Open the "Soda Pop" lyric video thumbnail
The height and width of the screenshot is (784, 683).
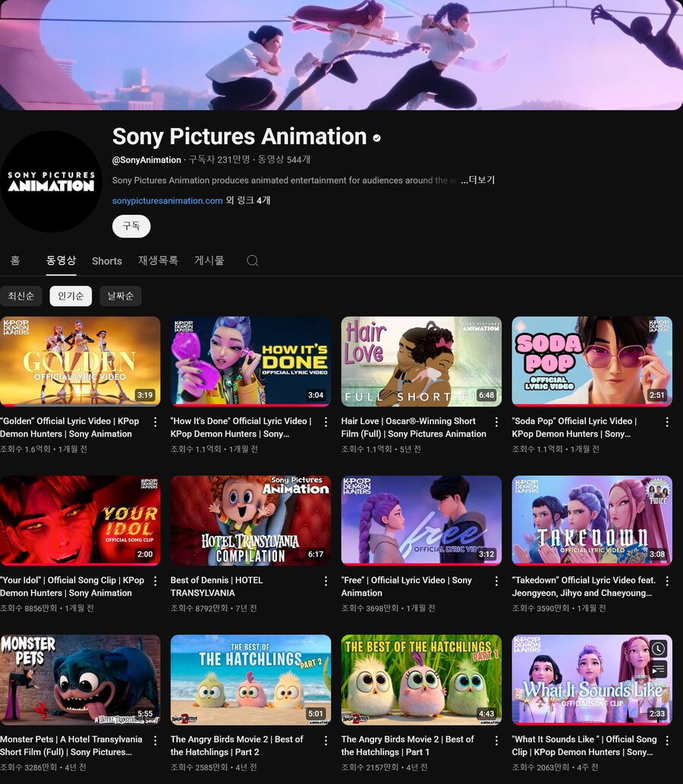click(592, 361)
